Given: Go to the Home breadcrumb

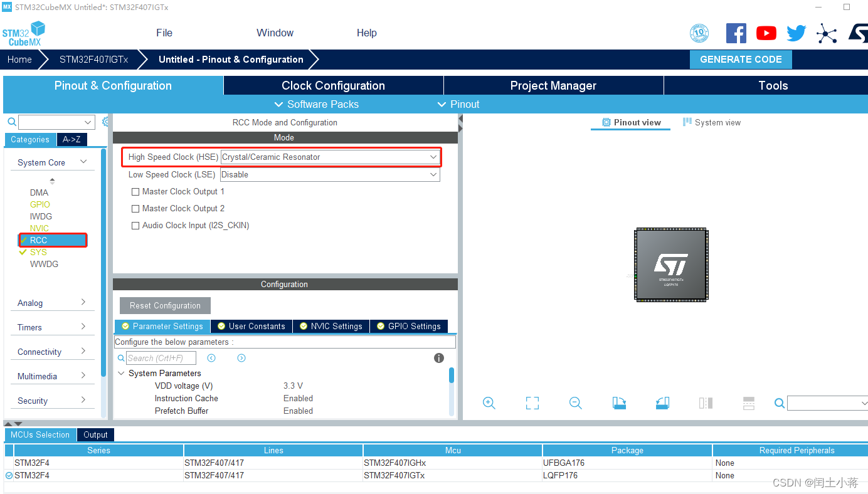Looking at the screenshot, I should pos(19,60).
